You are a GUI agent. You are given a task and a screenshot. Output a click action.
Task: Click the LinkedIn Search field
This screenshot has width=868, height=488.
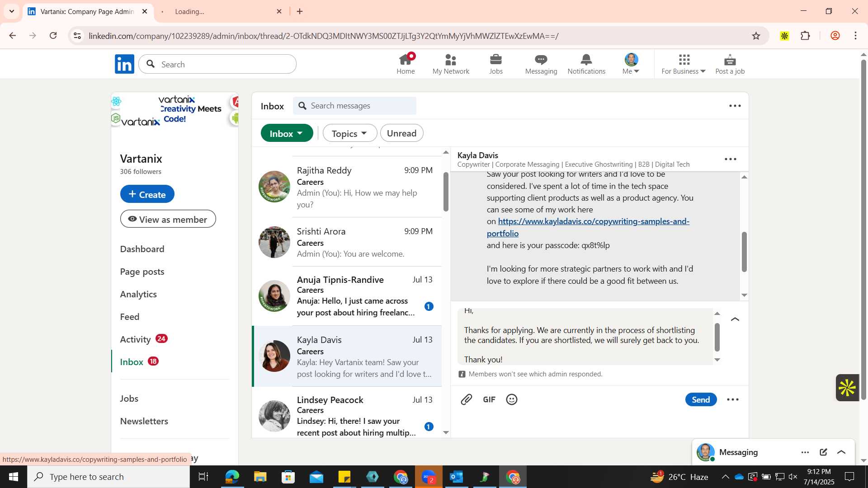(x=217, y=64)
